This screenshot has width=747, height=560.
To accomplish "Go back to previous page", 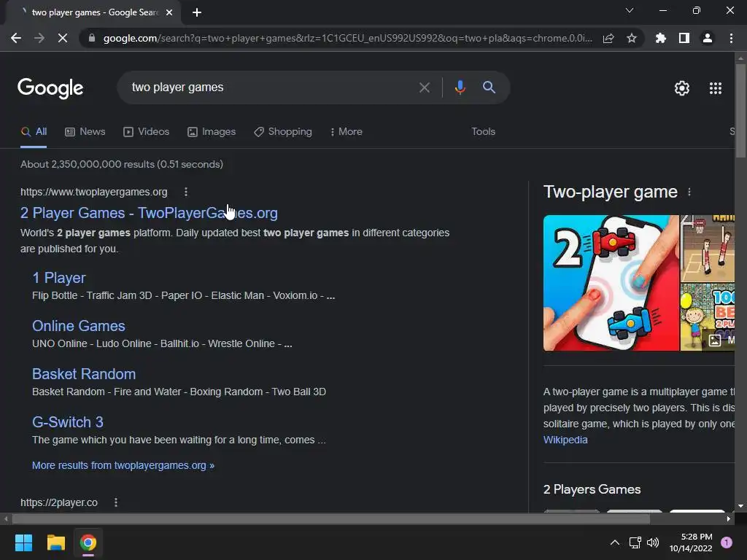I will pyautogui.click(x=16, y=38).
